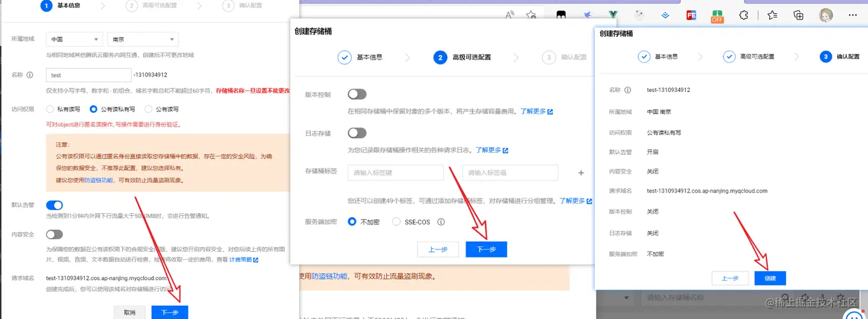Open 防盗链功能 link below middle panel
Screen dimensions: 868x319
330,276
